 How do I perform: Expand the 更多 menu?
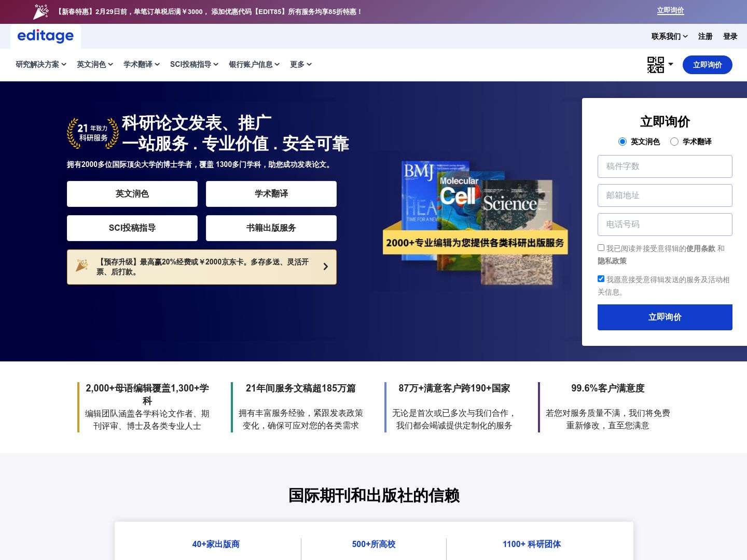pos(301,64)
